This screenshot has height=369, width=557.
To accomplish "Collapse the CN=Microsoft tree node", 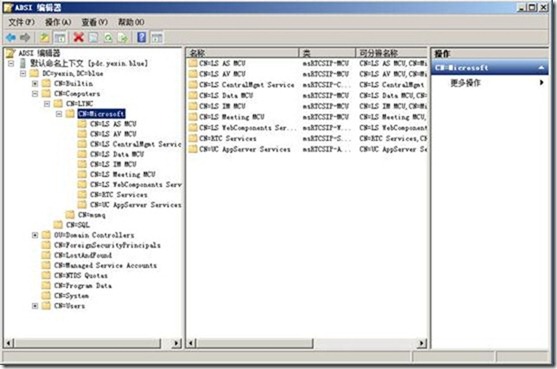I will point(59,114).
